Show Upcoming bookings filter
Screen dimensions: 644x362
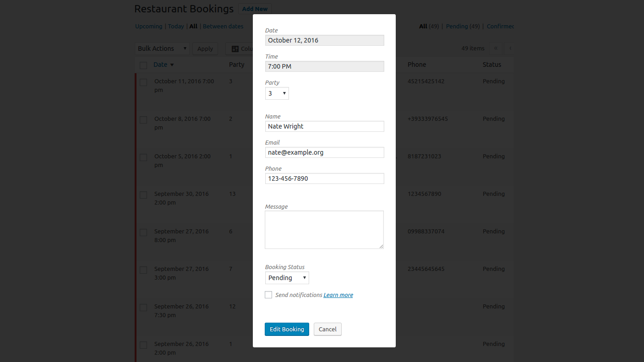(x=148, y=26)
